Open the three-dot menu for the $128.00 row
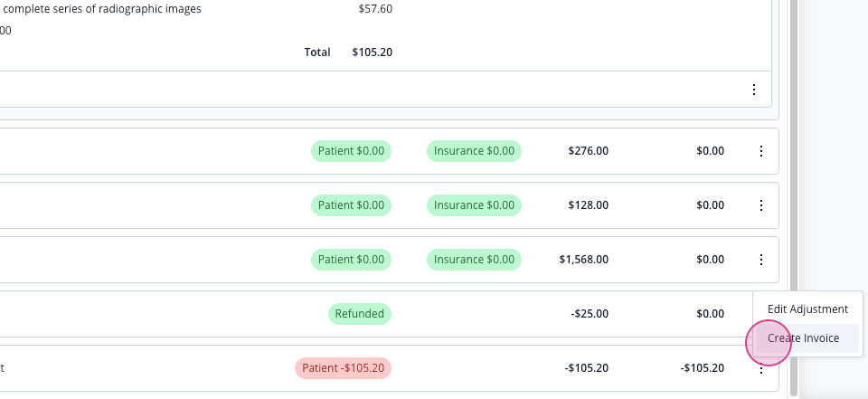The width and height of the screenshot is (868, 399). [761, 205]
